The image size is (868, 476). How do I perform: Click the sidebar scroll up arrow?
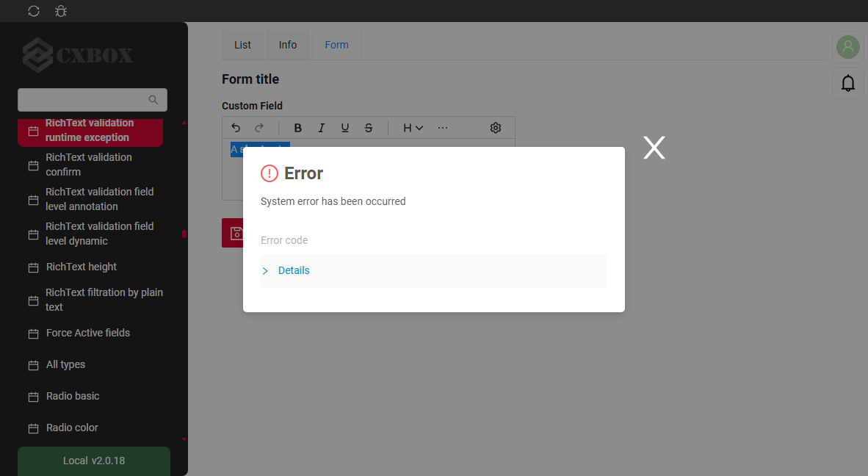coord(184,123)
